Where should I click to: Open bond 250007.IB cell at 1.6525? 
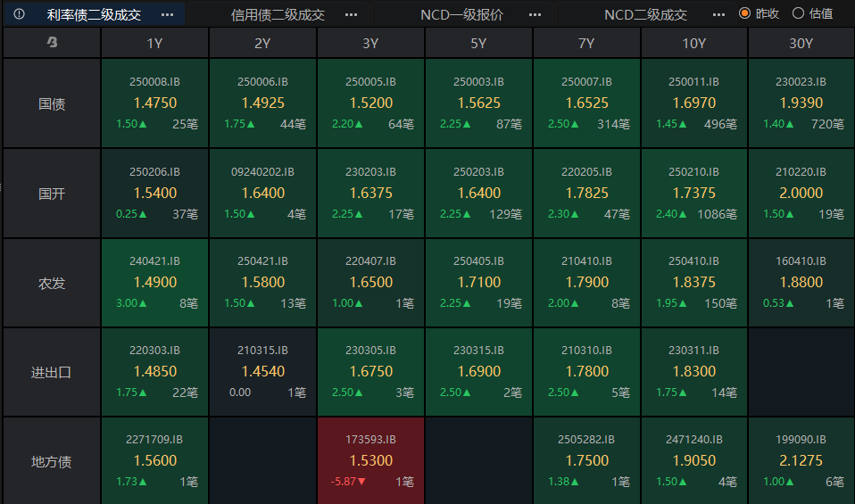coord(586,103)
